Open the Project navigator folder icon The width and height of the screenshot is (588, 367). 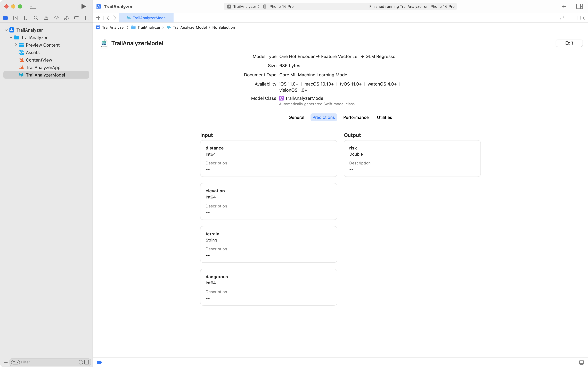5,18
